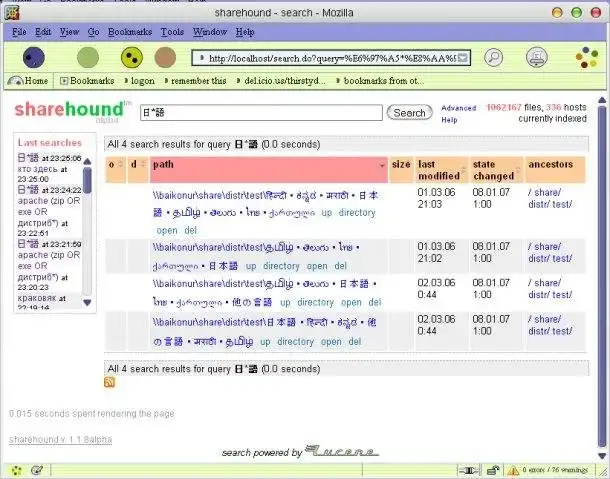The height and width of the screenshot is (479, 610).
Task: Click the Search button
Action: tap(409, 113)
